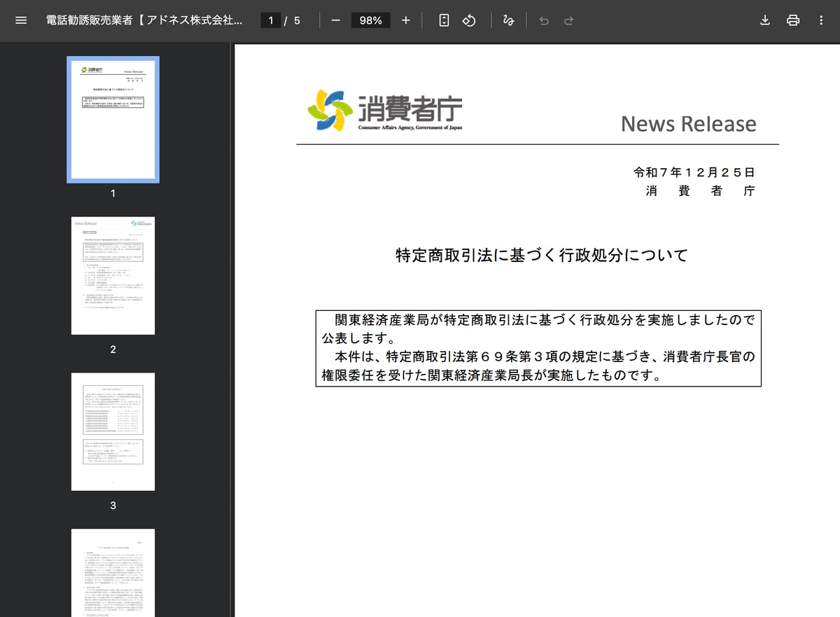Select page 2 thumbnail

click(x=113, y=275)
